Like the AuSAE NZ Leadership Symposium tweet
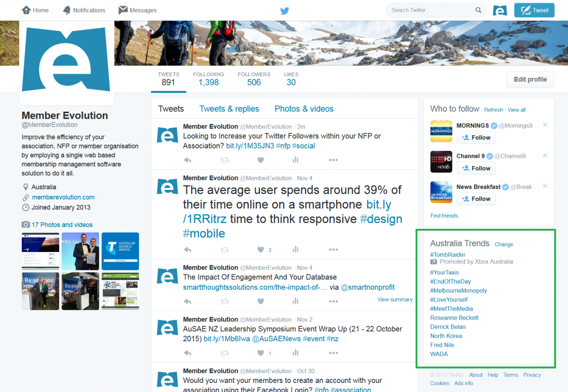Viewport: 568px width, 392px height. click(260, 352)
